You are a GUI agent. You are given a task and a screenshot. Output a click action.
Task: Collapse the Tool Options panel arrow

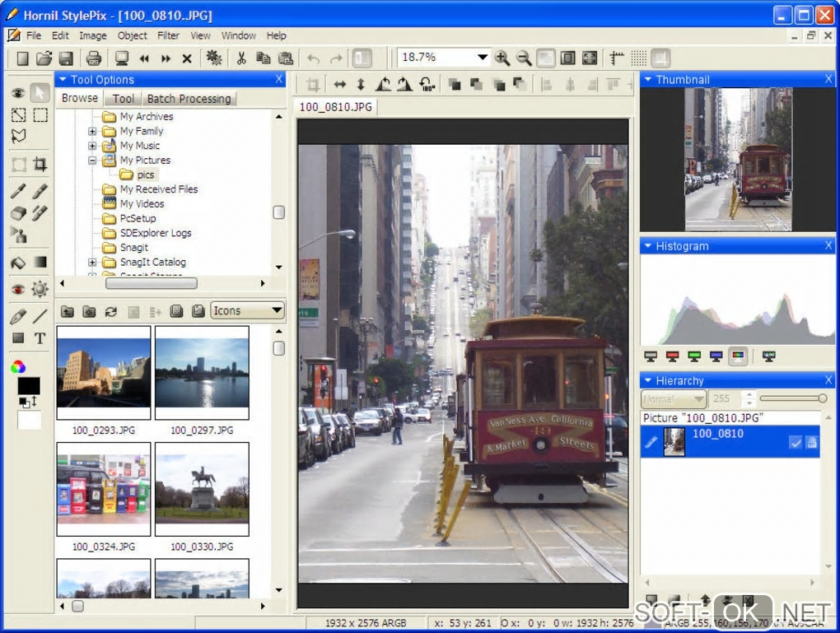pos(63,79)
